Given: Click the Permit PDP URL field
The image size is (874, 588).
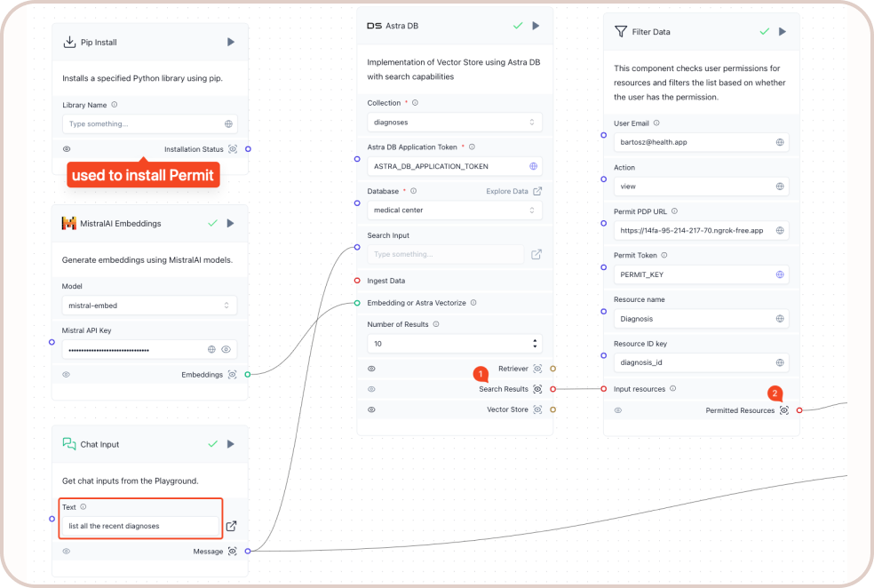Looking at the screenshot, I should pos(693,230).
